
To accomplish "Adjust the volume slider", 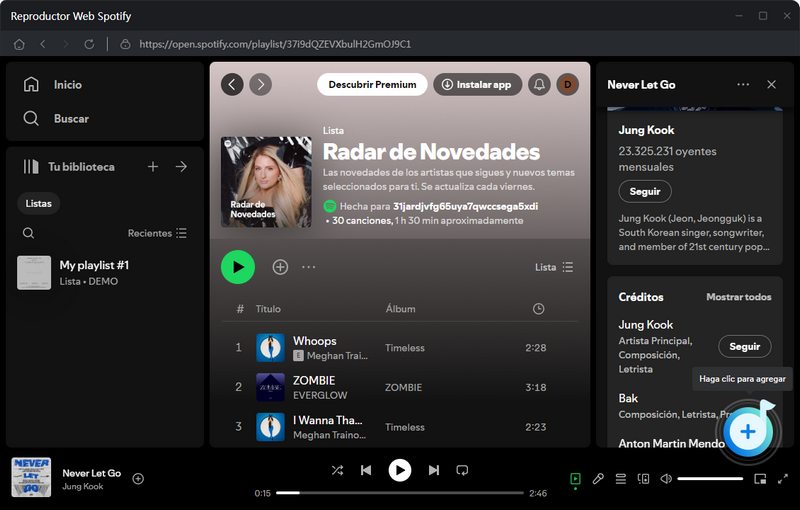I will click(x=710, y=479).
